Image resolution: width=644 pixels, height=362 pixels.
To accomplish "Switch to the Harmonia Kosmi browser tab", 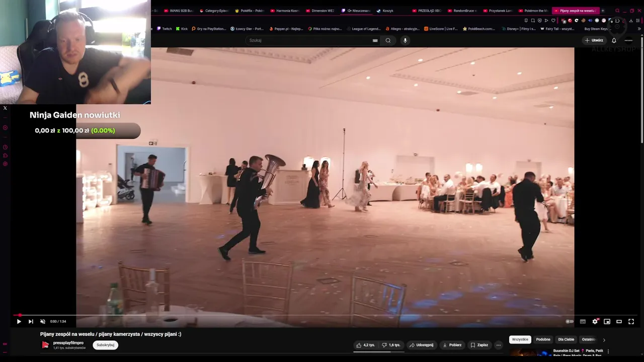I will (285, 11).
